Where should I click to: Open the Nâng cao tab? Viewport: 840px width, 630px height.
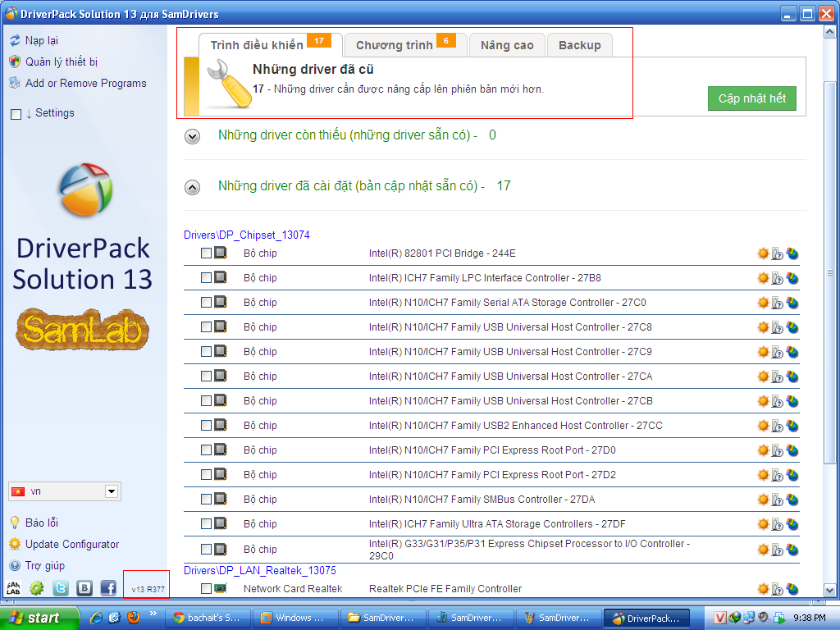pos(507,45)
